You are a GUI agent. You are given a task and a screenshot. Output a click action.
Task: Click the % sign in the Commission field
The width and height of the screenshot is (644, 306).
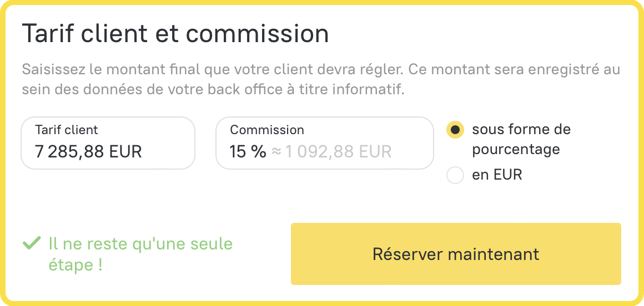coord(258,151)
